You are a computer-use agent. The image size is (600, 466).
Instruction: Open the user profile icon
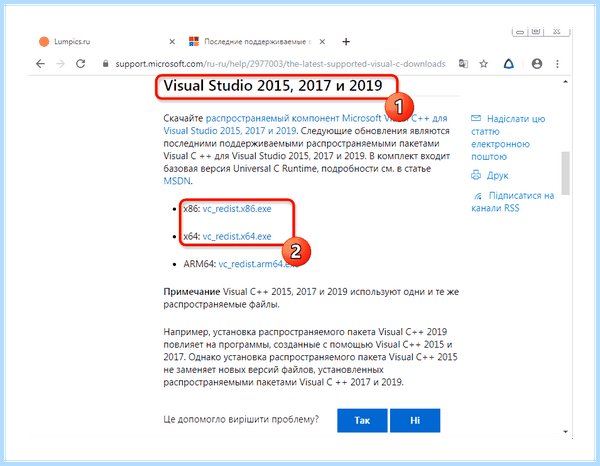[537, 64]
